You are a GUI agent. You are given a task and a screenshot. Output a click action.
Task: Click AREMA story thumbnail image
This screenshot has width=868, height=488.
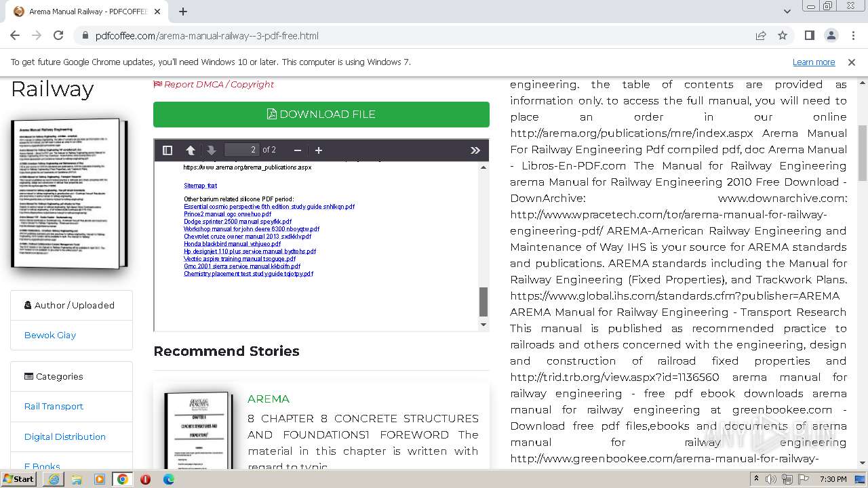(198, 429)
